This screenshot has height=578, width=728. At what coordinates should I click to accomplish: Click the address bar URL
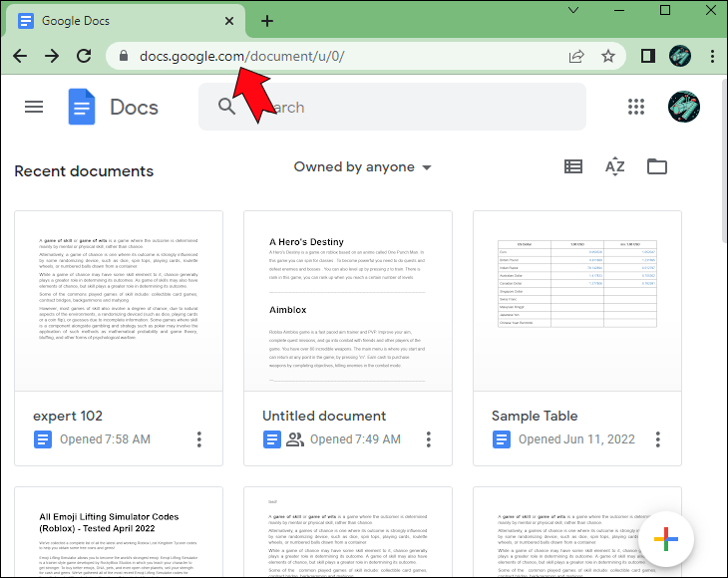(x=242, y=56)
